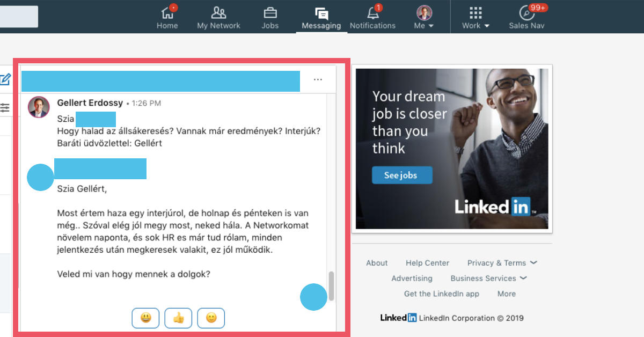Open conversation options three-dot menu
Screen dimensions: 644x337
(318, 79)
